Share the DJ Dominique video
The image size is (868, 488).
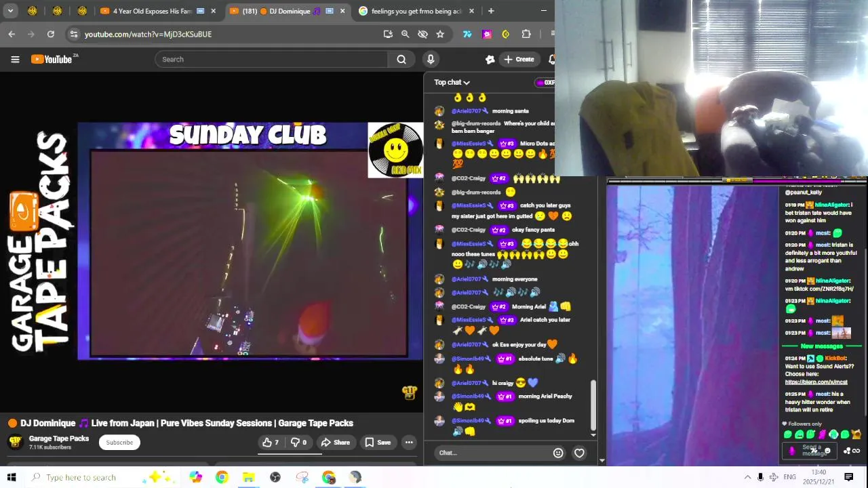point(335,443)
